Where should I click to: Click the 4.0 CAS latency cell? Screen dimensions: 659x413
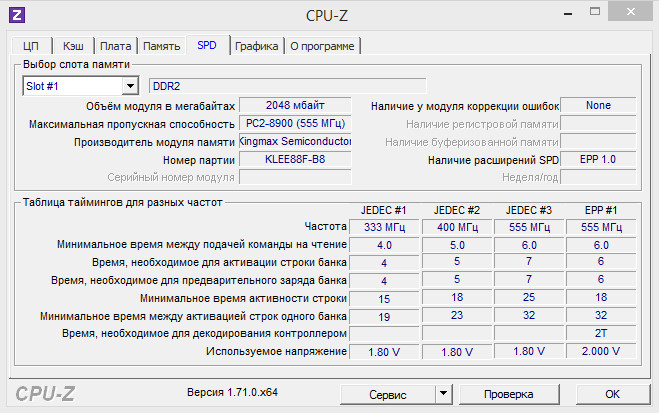pos(384,245)
